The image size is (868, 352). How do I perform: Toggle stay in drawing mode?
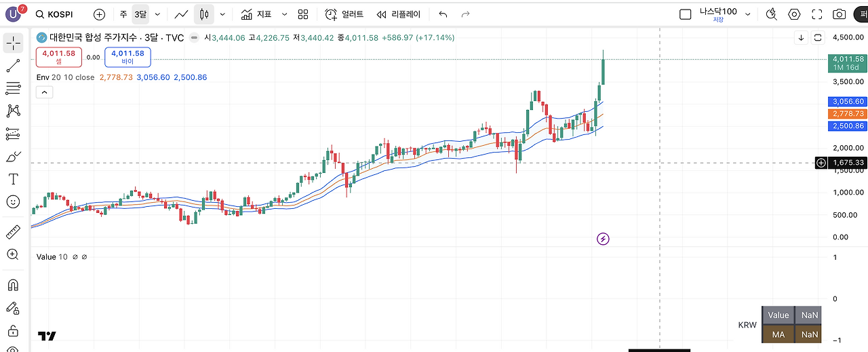point(13,308)
